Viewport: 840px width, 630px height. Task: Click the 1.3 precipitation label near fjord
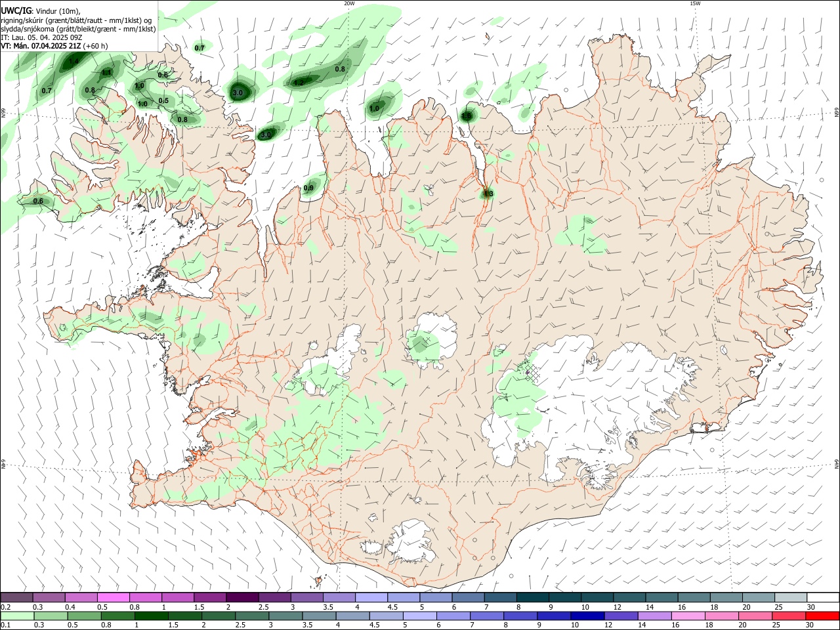(x=488, y=194)
